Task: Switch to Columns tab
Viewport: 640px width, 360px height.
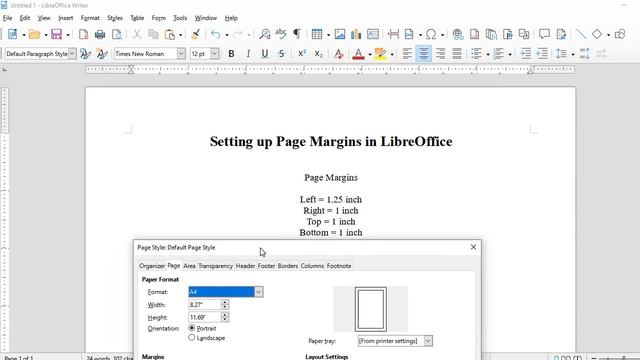Action: pos(312,266)
